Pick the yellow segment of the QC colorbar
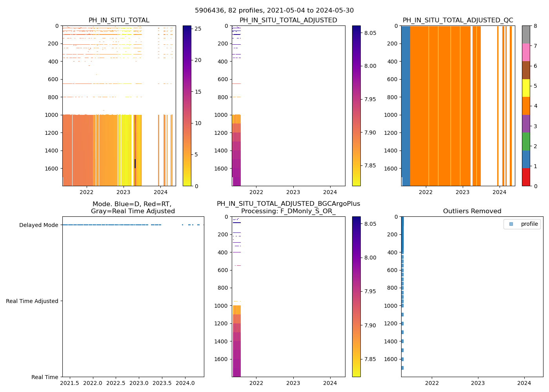 click(526, 88)
